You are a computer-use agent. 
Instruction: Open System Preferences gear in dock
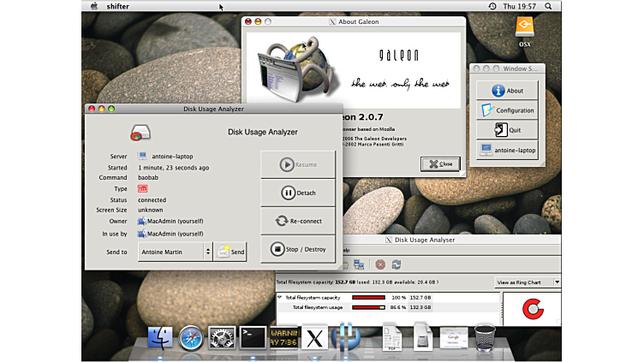pos(222,338)
